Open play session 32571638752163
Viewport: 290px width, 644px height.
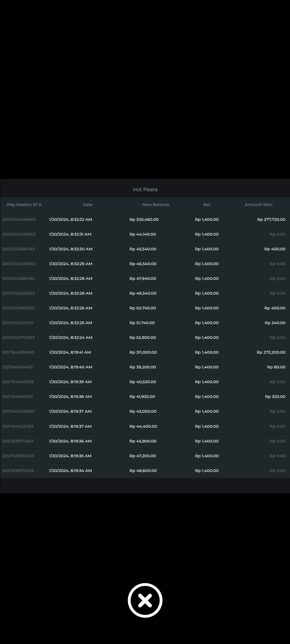click(18, 471)
